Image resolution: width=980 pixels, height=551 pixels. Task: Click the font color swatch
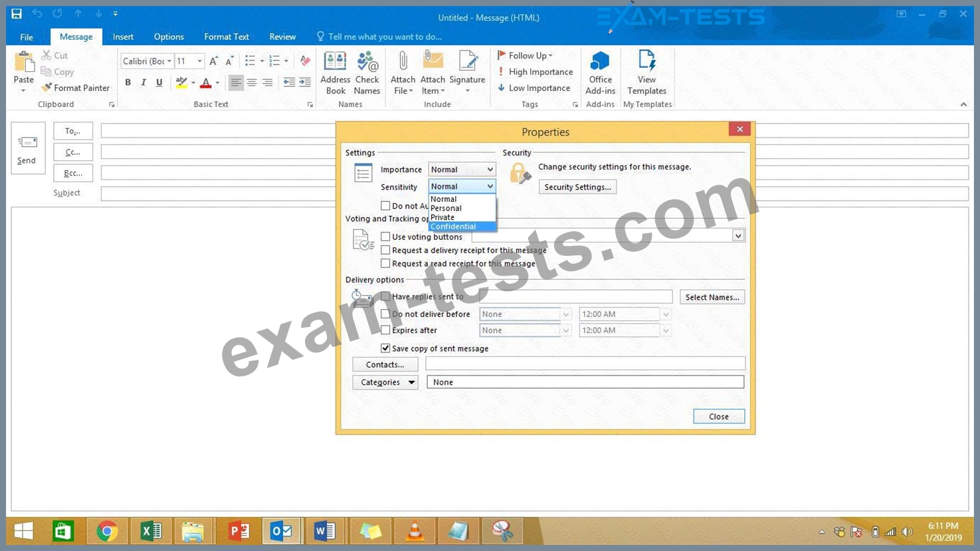point(206,82)
